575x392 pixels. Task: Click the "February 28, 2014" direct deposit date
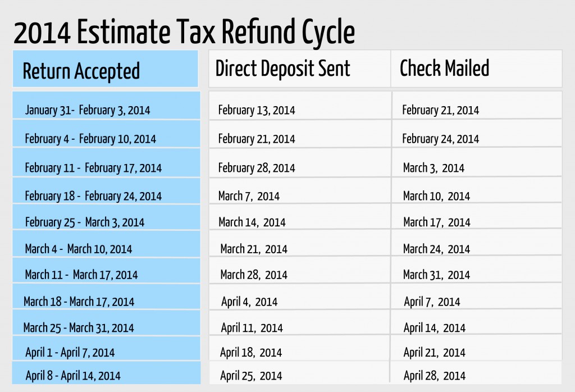tap(257, 167)
